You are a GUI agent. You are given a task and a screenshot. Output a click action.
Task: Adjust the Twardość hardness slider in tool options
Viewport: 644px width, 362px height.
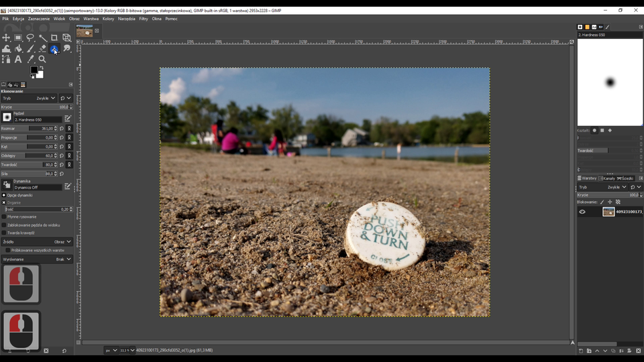coord(29,165)
